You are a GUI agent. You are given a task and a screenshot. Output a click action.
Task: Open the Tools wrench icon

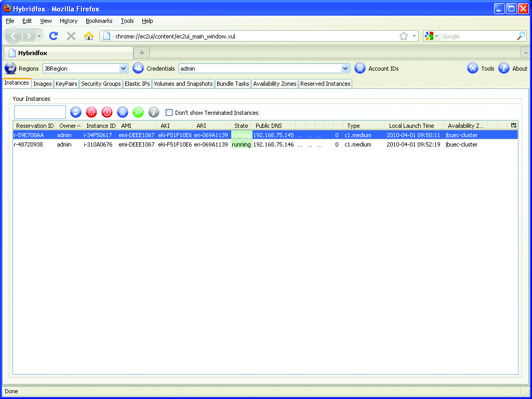(x=472, y=69)
